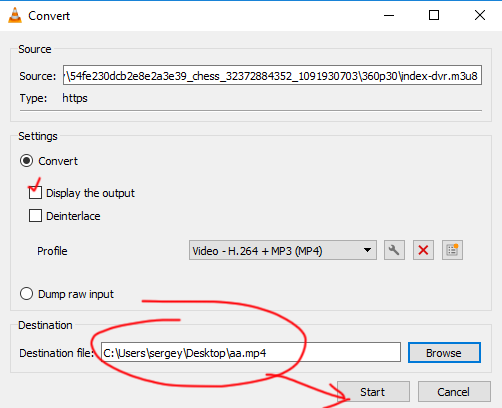
Task: Focus the Destination file text field
Action: click(251, 352)
